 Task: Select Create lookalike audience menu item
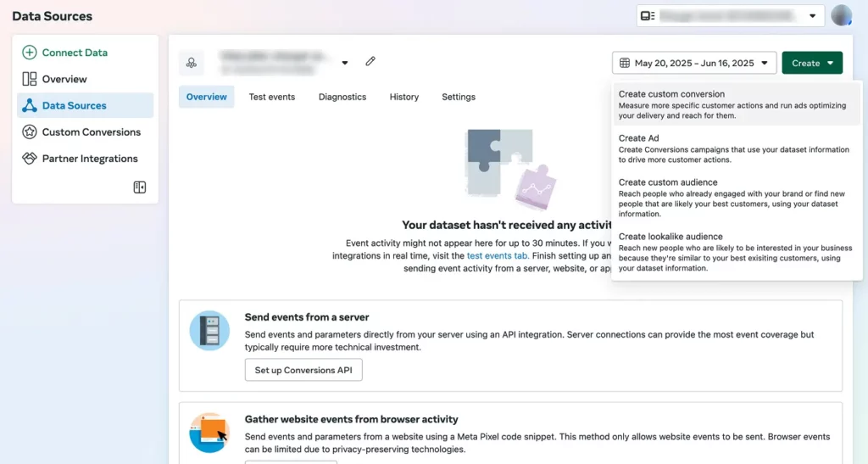737,252
